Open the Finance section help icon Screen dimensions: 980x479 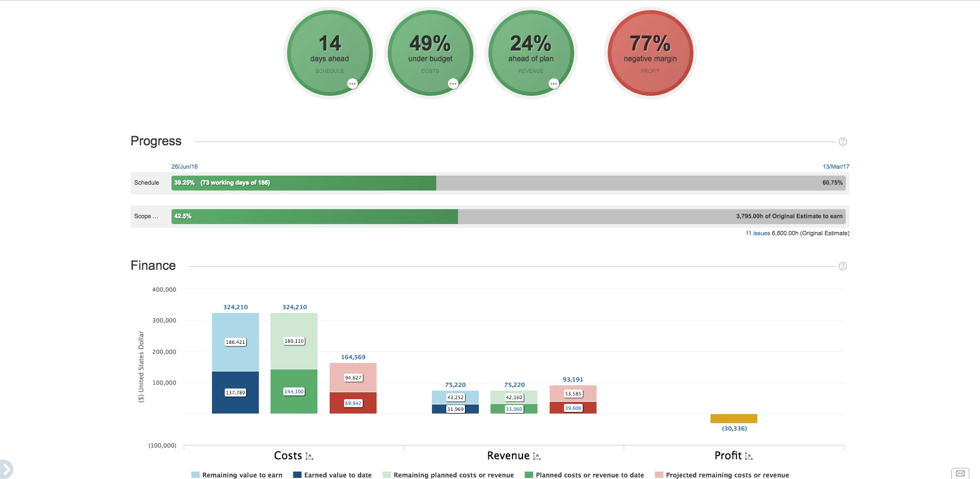[843, 266]
